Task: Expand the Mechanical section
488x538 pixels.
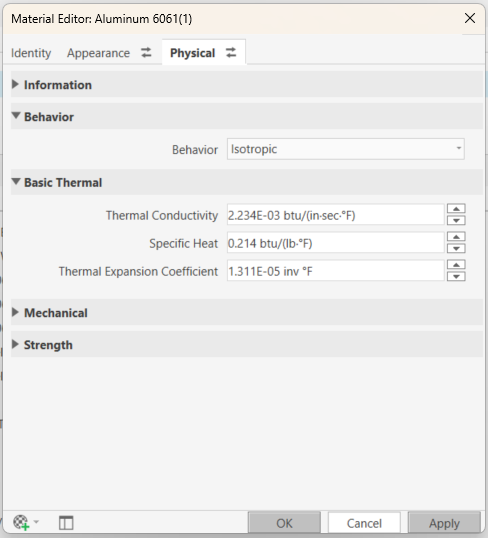Action: [247, 312]
